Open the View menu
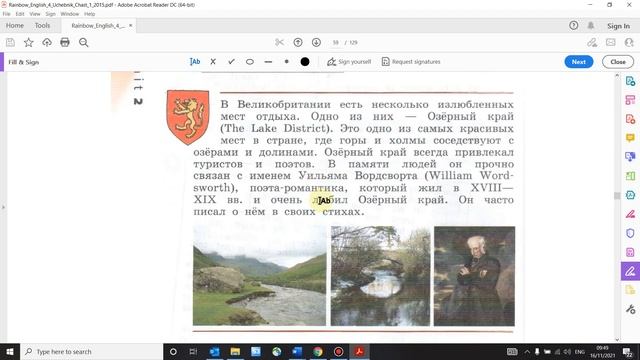Screen dimensions: 640x360 click(35, 14)
